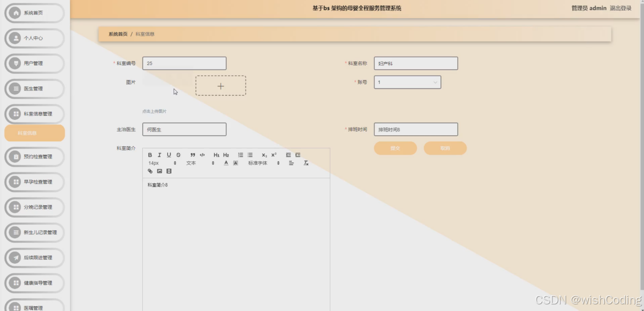The width and height of the screenshot is (644, 311).
Task: Expand 医生管理 in the sidebar
Action: (x=35, y=88)
